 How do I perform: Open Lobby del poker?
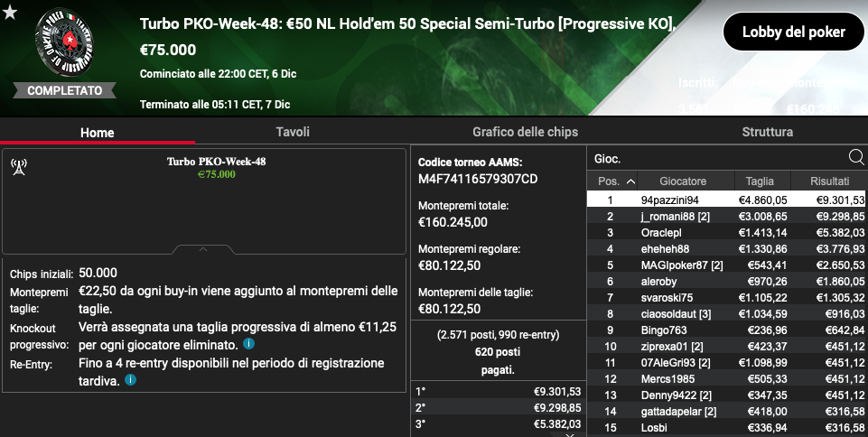pos(793,33)
